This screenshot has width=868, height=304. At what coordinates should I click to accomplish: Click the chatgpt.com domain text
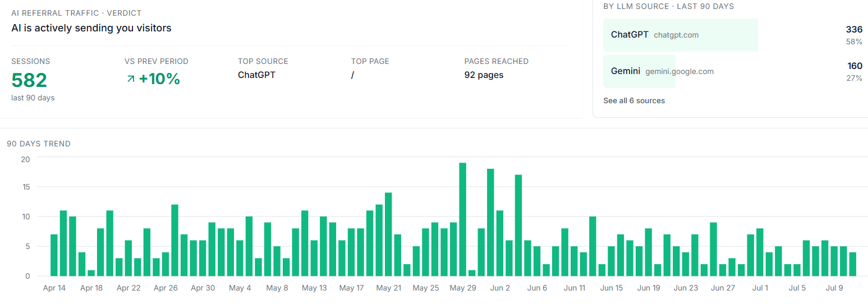(676, 35)
